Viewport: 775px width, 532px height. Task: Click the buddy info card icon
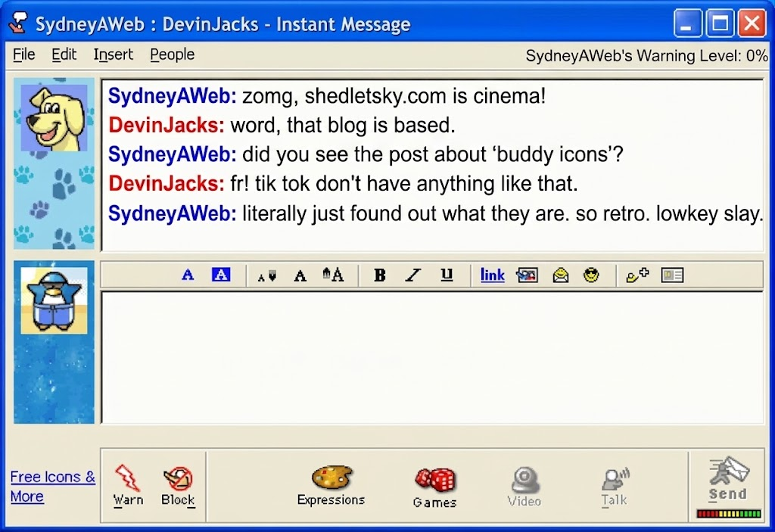[x=672, y=275]
